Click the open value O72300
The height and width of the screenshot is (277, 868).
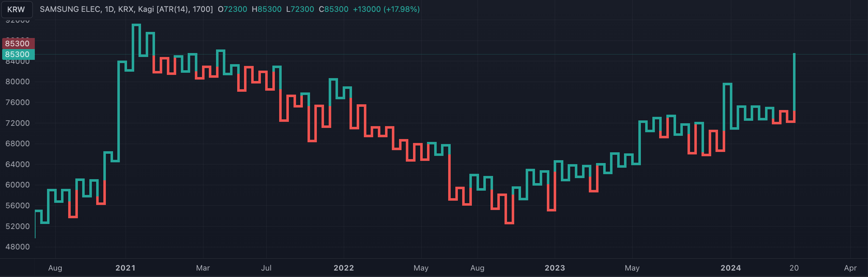tap(232, 9)
